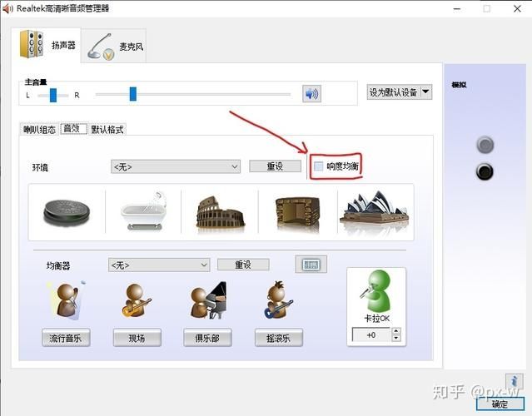Viewport: 532px width, 416px height.
Task: Switch to the 麦克风 microphone tab
Action: click(114, 47)
